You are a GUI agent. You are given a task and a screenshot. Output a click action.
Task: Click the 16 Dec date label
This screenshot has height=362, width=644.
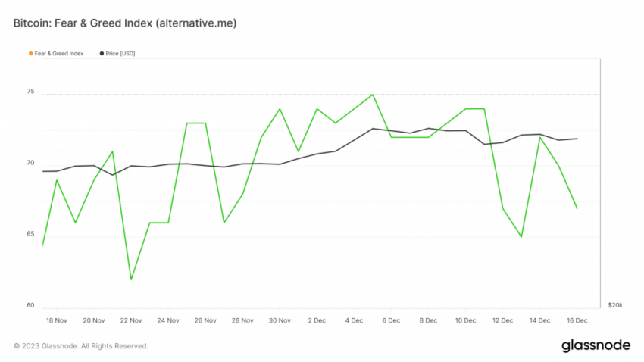pos(577,320)
